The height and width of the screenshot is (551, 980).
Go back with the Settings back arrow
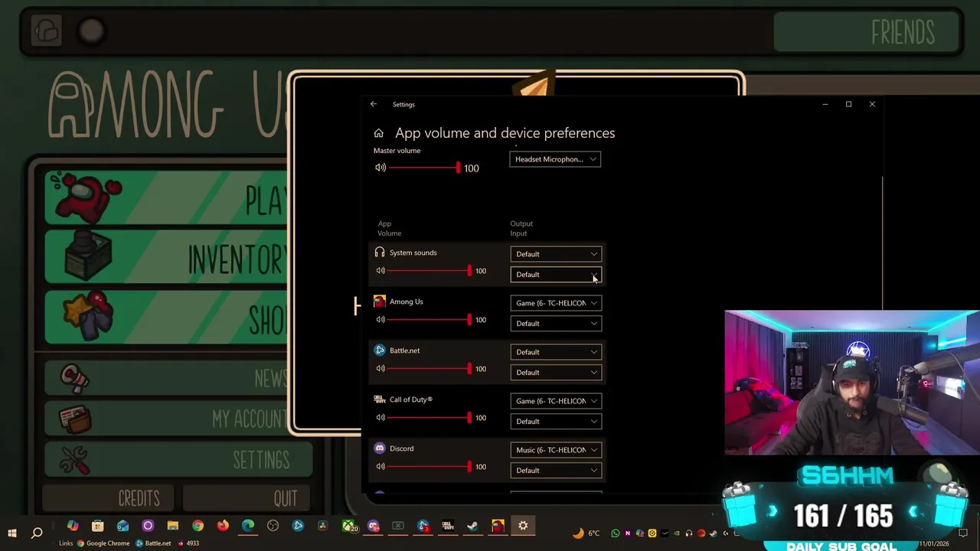click(374, 104)
